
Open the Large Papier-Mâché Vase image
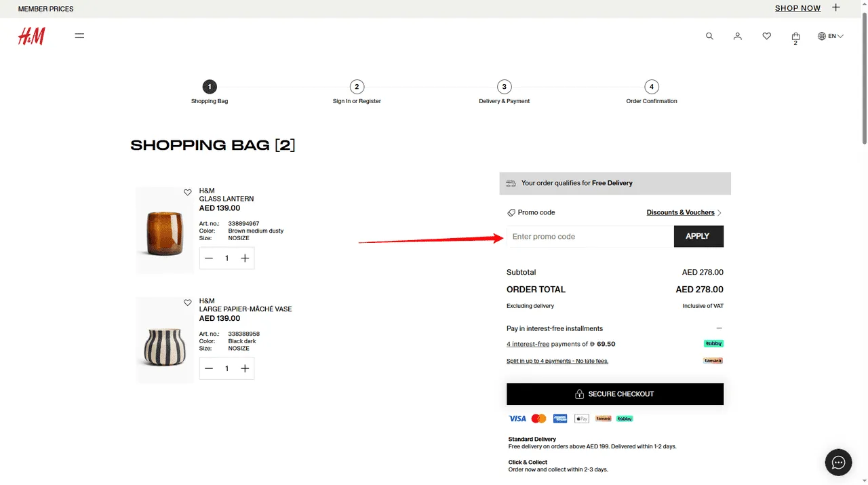(x=165, y=341)
